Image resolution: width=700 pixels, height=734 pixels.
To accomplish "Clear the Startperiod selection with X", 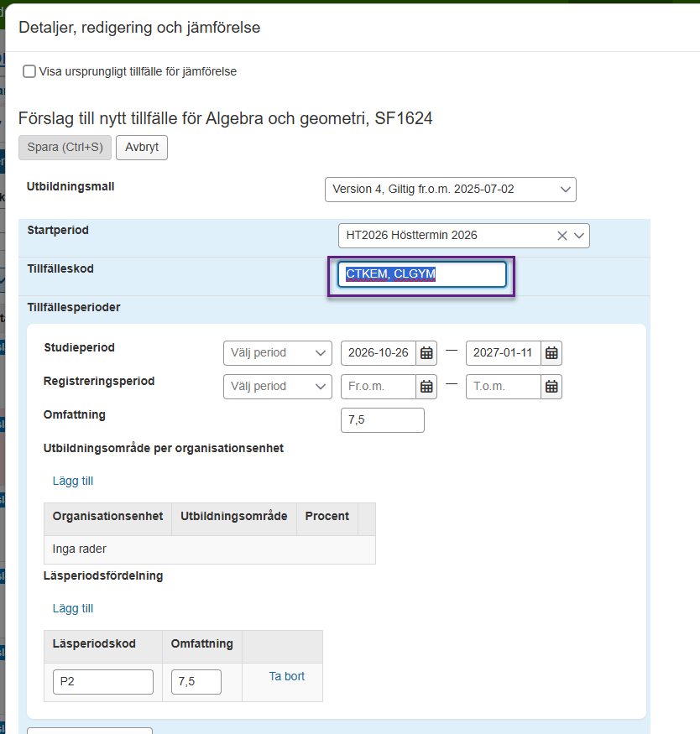I will pos(562,236).
